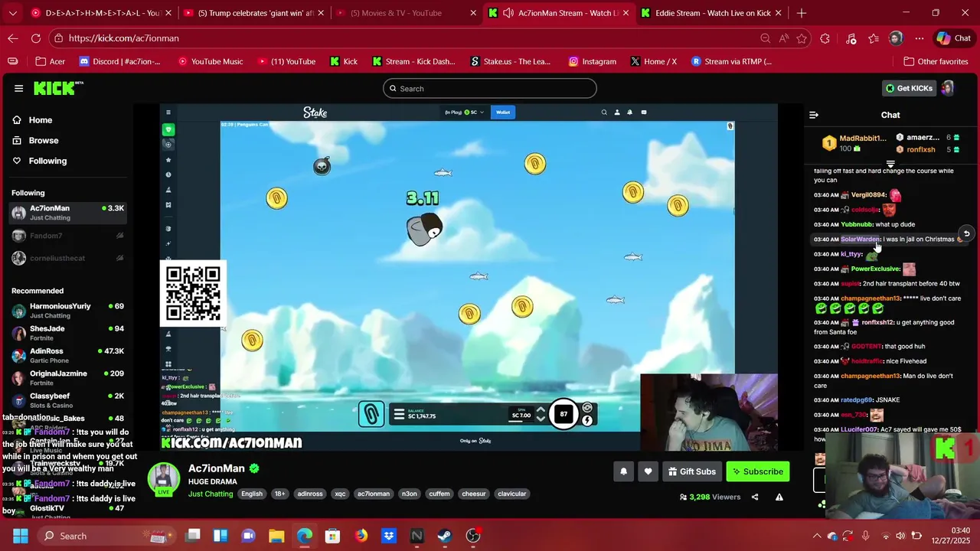
Task: Click the browser back arrow
Action: [13, 38]
